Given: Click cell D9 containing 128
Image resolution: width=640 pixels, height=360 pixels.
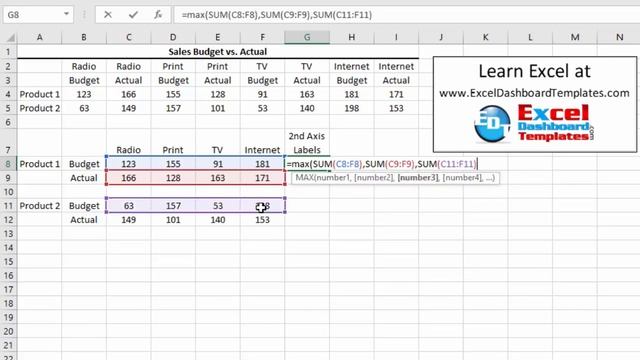Looking at the screenshot, I should (x=173, y=178).
